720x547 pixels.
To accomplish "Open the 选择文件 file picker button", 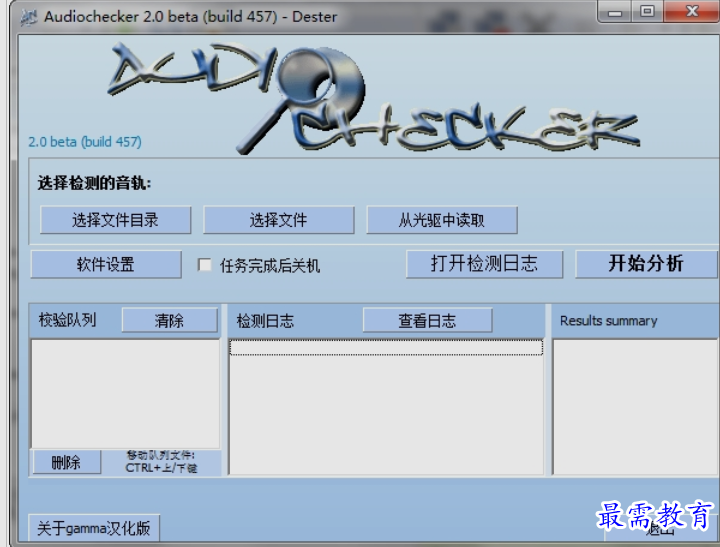I will pyautogui.click(x=279, y=220).
